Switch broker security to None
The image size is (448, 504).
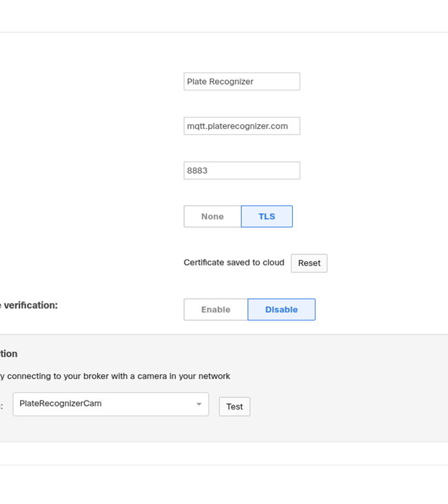click(x=212, y=216)
